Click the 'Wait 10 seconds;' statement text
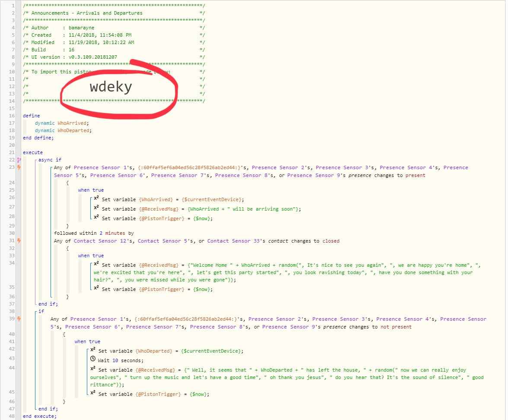This screenshot has width=509, height=420. click(121, 361)
